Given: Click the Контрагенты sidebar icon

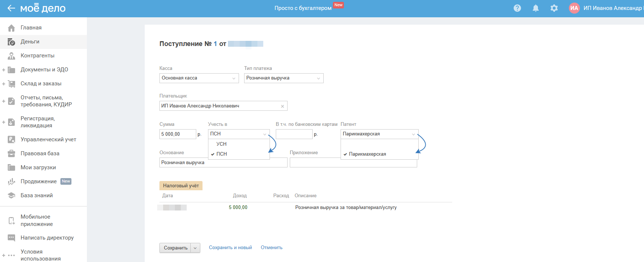Looking at the screenshot, I should (x=11, y=56).
